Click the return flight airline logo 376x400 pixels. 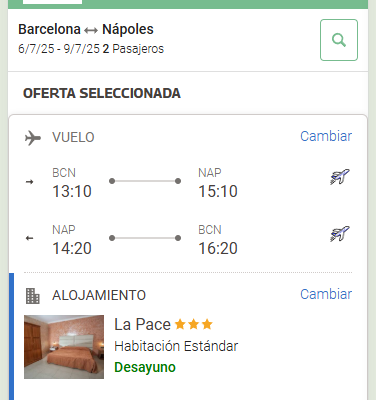pyautogui.click(x=340, y=234)
